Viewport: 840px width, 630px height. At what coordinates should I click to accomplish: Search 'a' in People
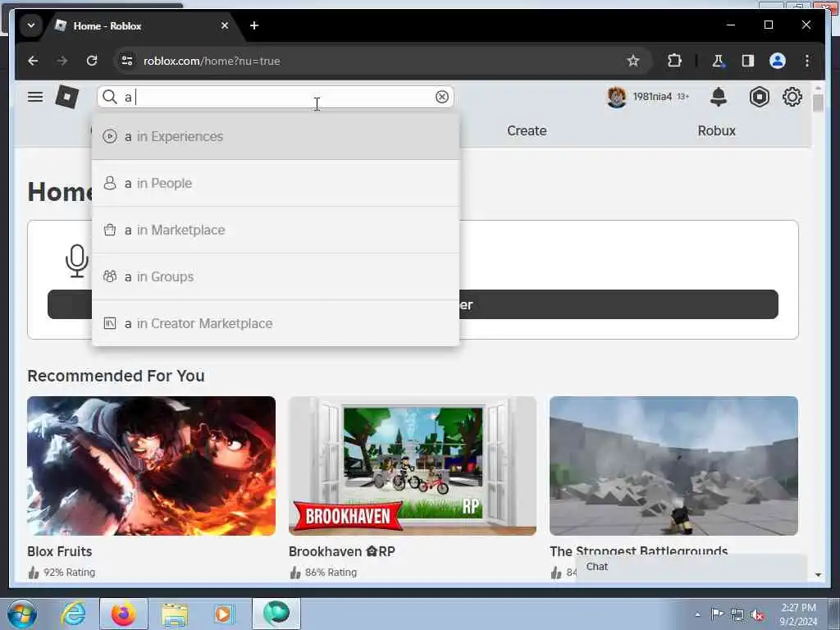(276, 183)
